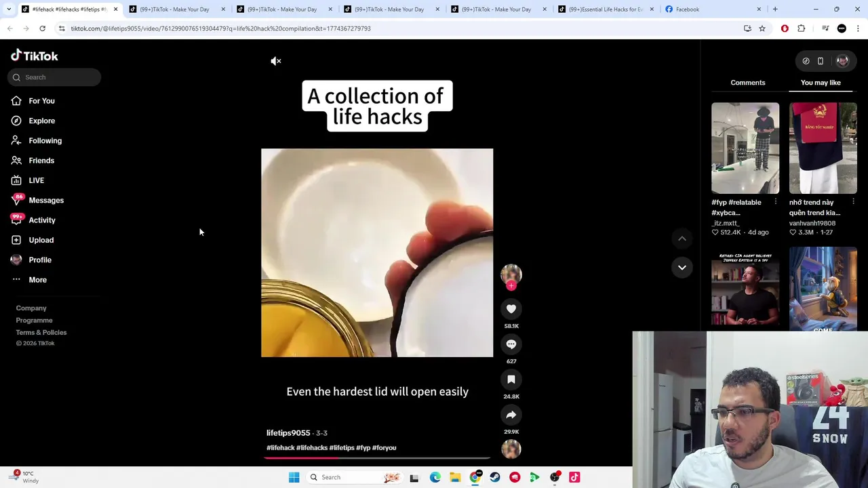Open options for the nhớ trend này video
Viewport: 868px width, 488px height.
point(853,202)
